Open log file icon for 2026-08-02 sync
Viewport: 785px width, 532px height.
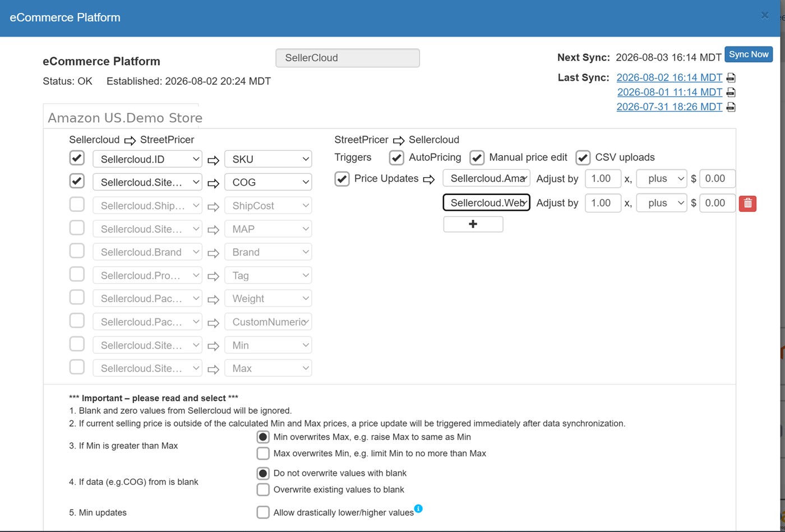click(x=731, y=78)
